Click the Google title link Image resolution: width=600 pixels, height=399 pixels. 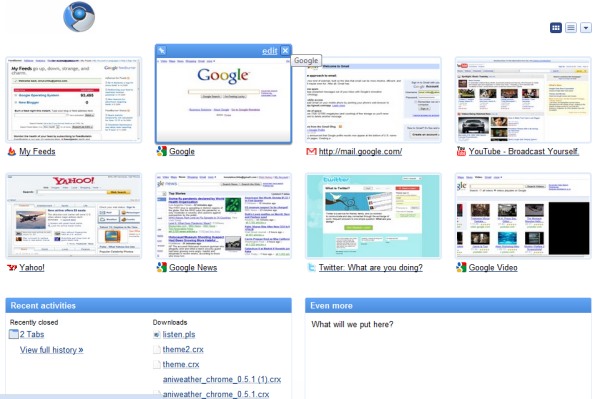(x=182, y=151)
